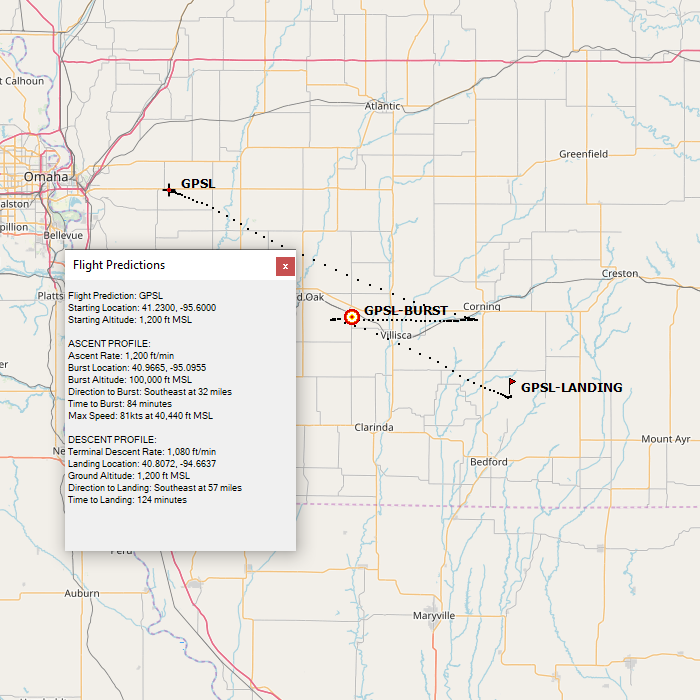Click the GPSL-BURST label
This screenshot has height=700, width=700.
coord(405,311)
